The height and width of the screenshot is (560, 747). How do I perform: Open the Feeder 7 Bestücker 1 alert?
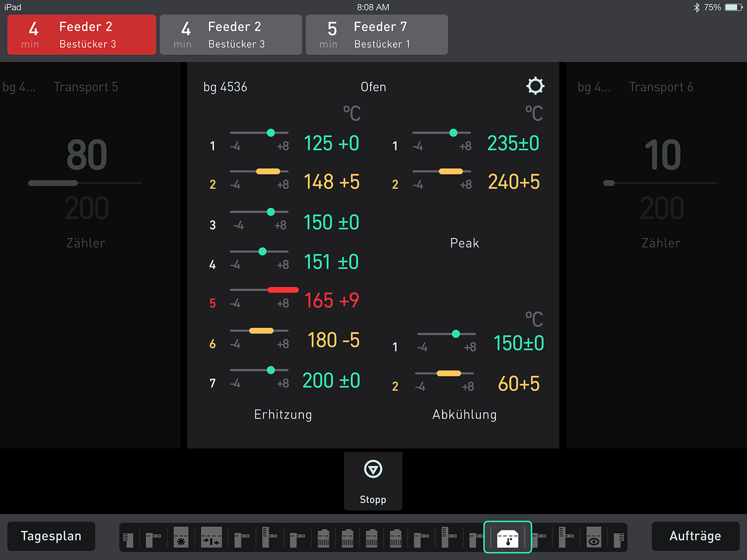click(376, 35)
